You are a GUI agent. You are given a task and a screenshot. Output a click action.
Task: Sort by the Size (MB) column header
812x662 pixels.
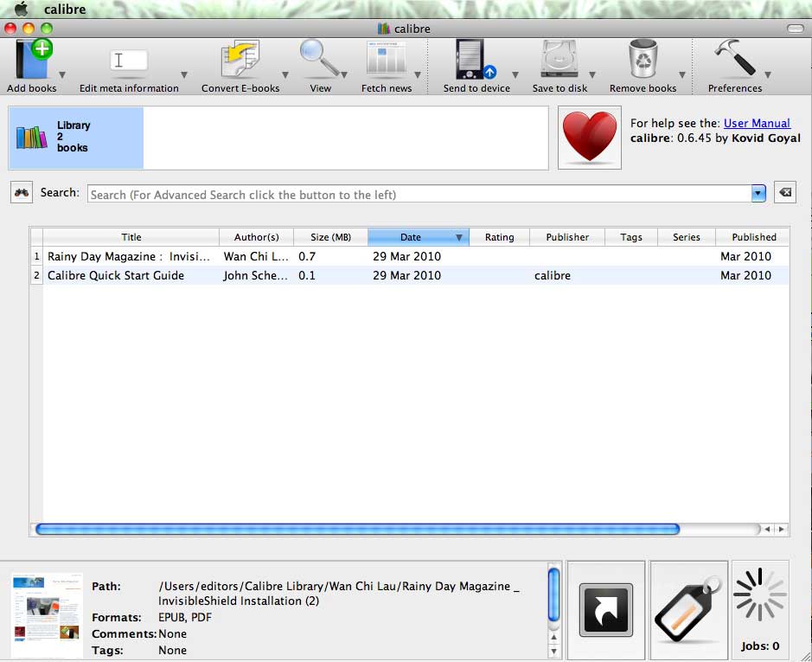pos(330,237)
